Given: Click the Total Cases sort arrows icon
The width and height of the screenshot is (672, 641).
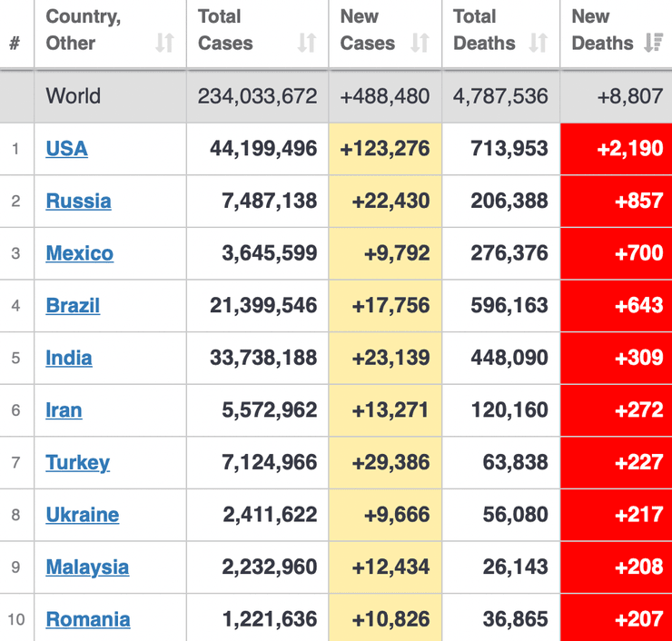Looking at the screenshot, I should pos(307,43).
